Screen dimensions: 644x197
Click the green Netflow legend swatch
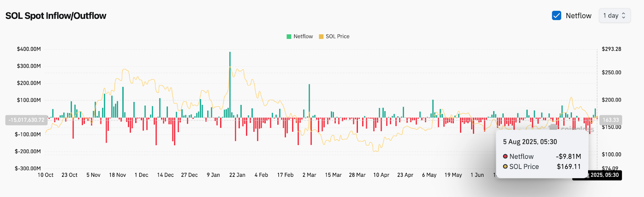[x=289, y=37]
